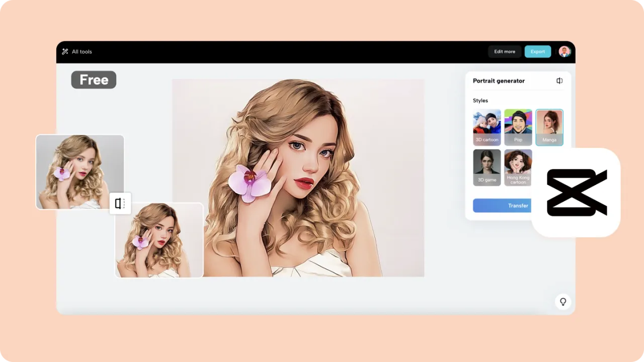Image resolution: width=644 pixels, height=362 pixels.
Task: Enable the 3D cartoon style
Action: tap(487, 127)
